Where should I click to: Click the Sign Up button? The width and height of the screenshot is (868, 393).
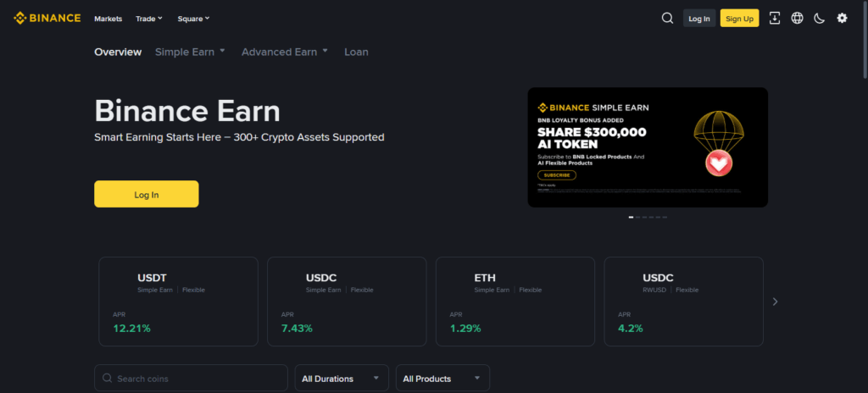pos(739,19)
